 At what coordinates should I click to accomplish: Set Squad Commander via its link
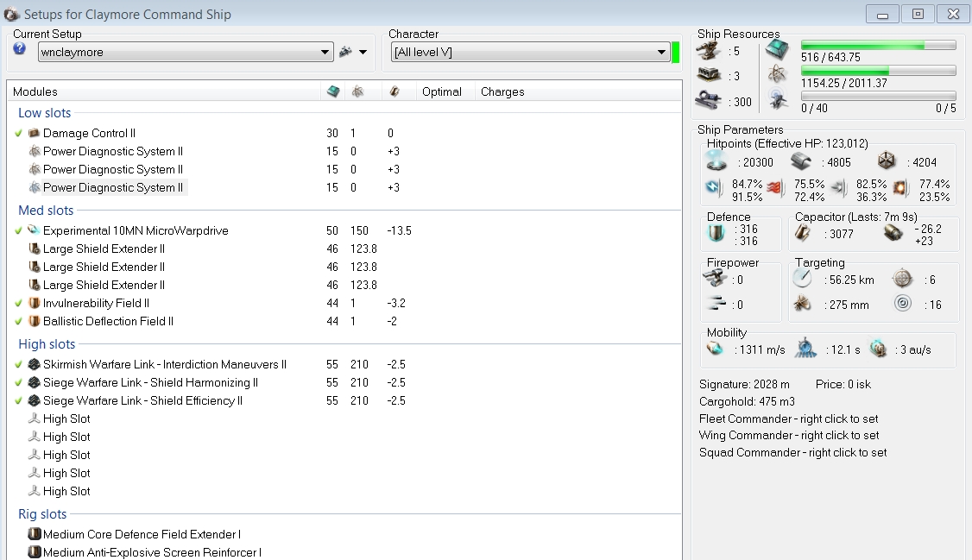point(792,453)
